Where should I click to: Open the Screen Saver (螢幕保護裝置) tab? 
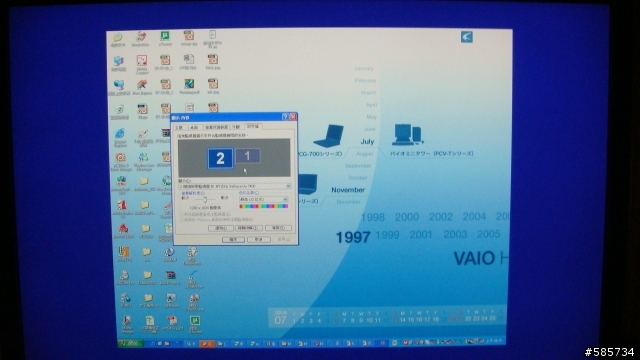[216, 127]
